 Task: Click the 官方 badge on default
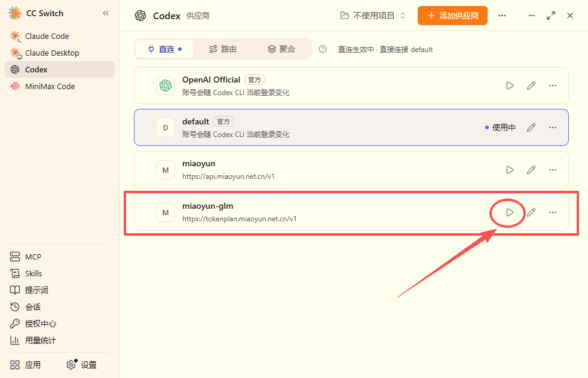[223, 121]
